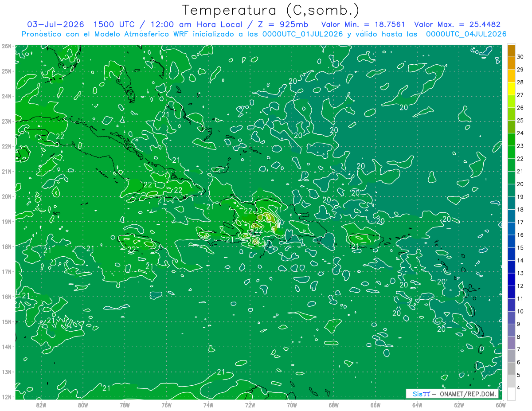The height and width of the screenshot is (411, 532).
Task: Click the color scale label '25'
Action: (520, 121)
